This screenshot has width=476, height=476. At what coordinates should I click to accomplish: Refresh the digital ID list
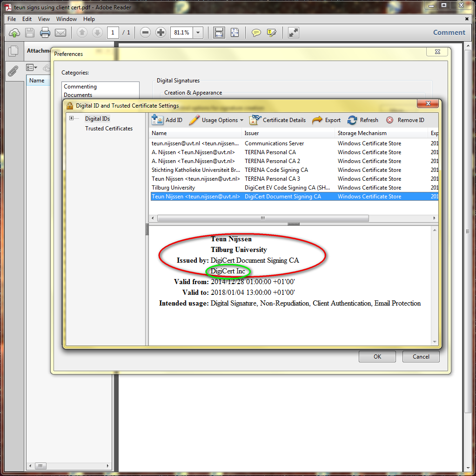click(353, 120)
